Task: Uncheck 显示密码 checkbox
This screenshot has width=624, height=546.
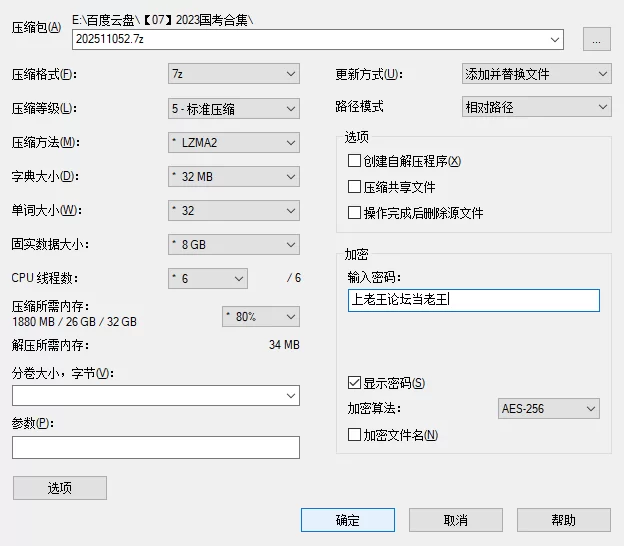Action: click(354, 383)
